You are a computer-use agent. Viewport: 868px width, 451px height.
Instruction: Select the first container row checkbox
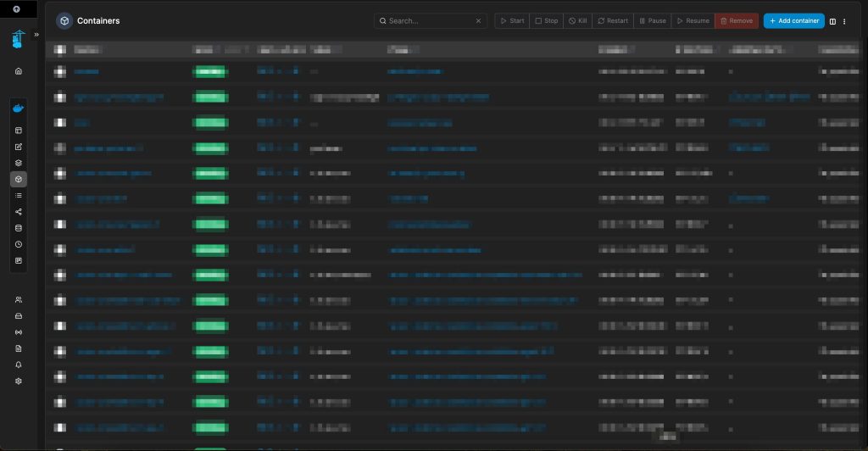tap(60, 72)
